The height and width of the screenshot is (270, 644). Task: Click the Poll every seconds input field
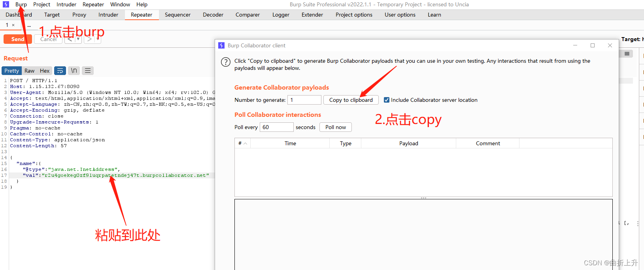coord(277,127)
